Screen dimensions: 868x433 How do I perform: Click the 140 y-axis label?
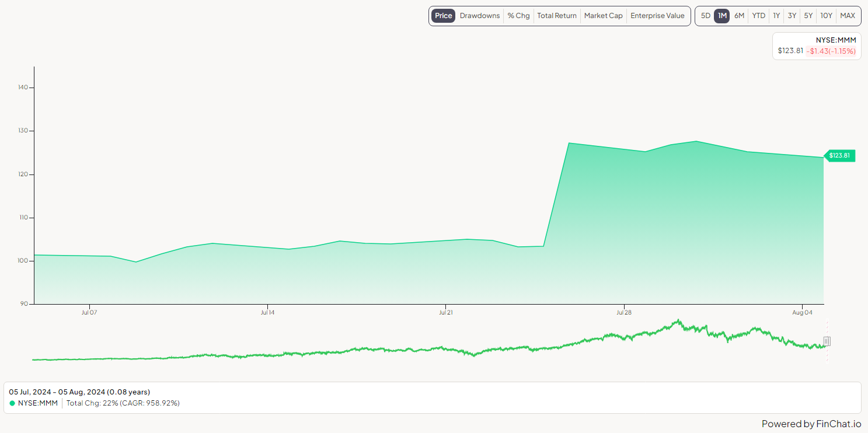point(23,88)
